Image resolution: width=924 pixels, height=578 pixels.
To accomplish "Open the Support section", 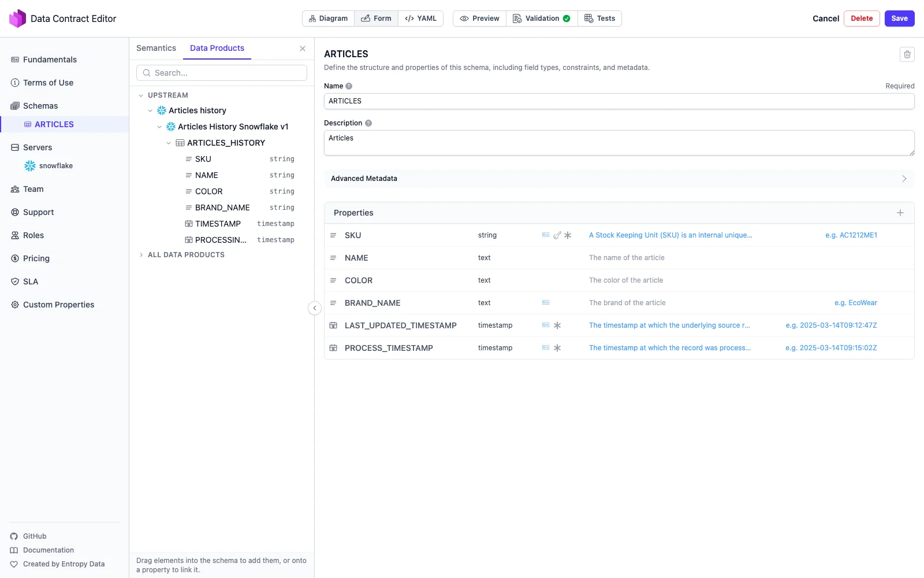I will 38,212.
